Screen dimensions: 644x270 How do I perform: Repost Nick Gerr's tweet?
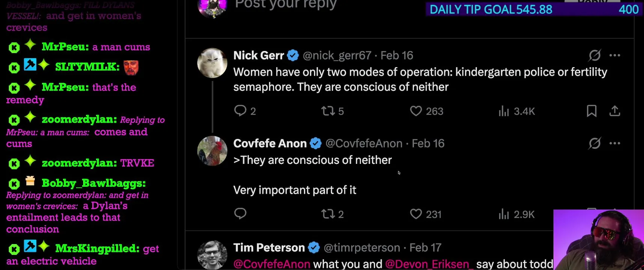click(x=328, y=111)
